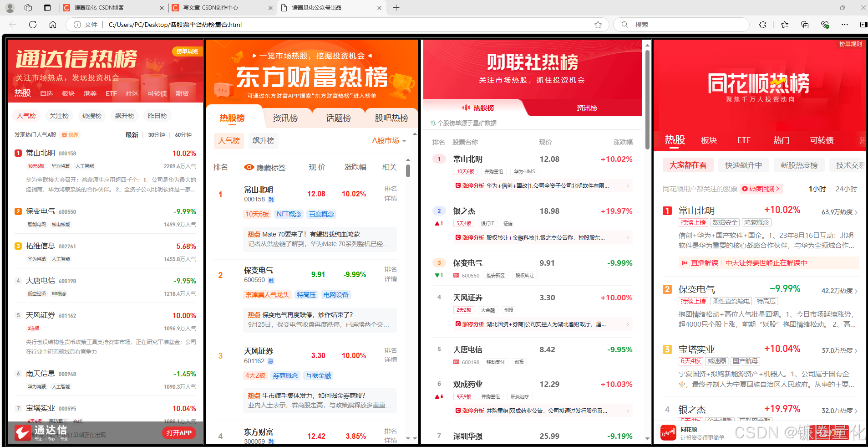Open the browser settings ellipsis menu

(x=845, y=25)
